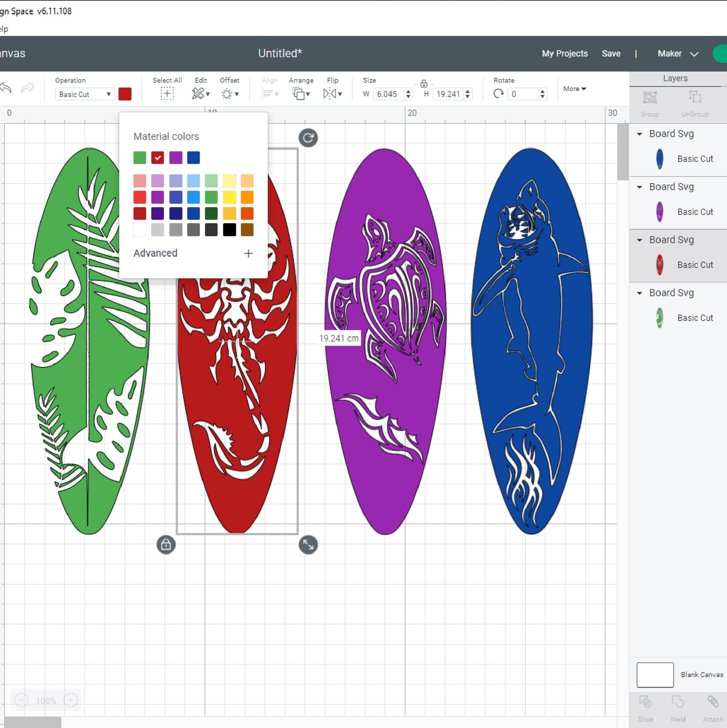
Task: Click the Redo icon
Action: click(x=27, y=89)
